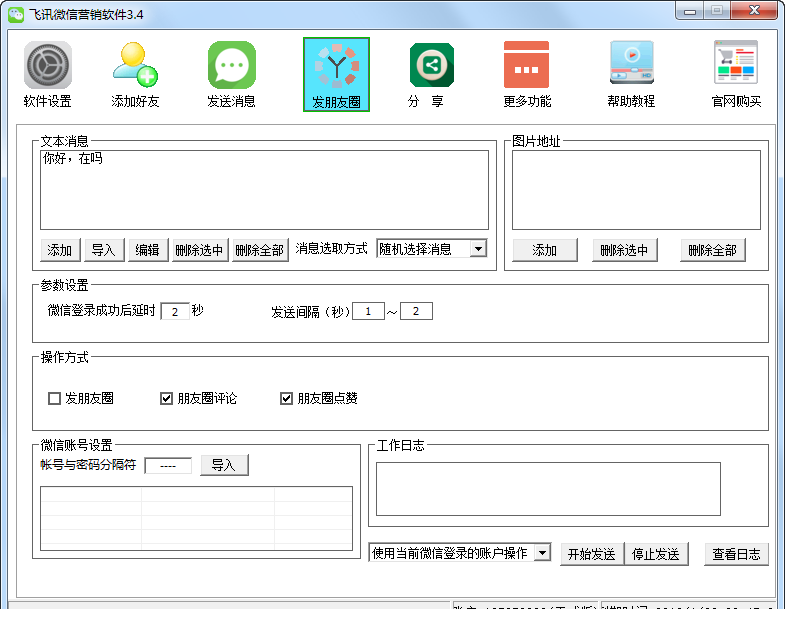
Task: Click the 发送间隔 minimum value field
Action: click(368, 311)
